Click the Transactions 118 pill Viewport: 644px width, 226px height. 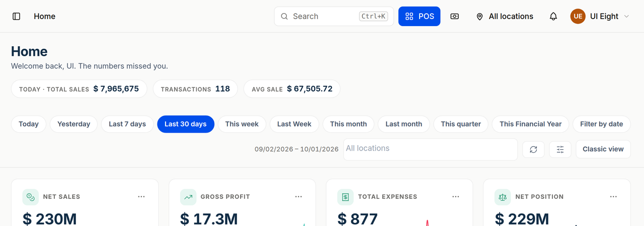195,89
